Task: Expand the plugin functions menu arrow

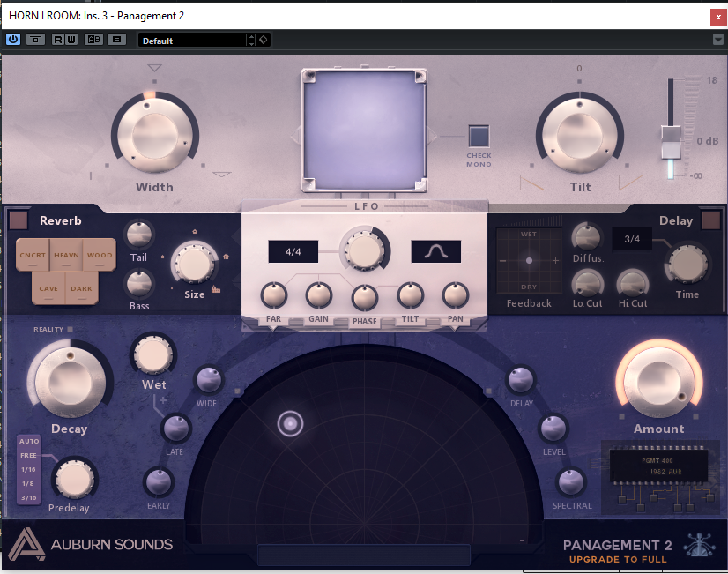Action: (x=717, y=40)
